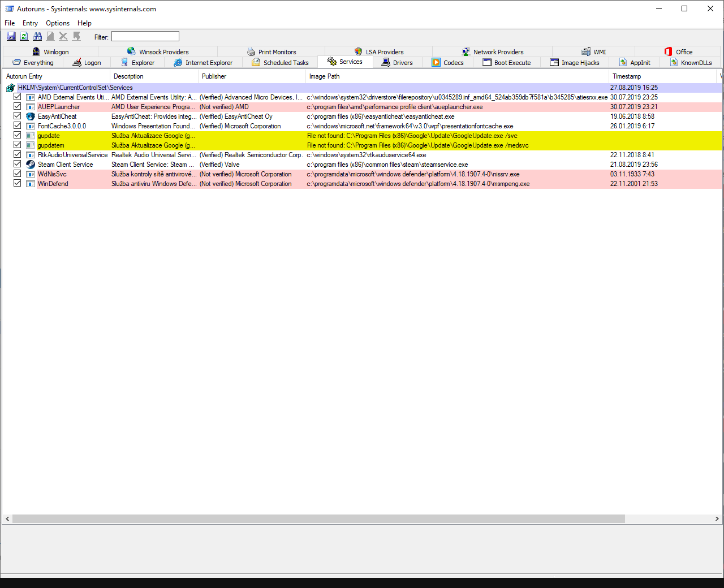Delete entry using the X toolbar icon
This screenshot has width=724, height=588.
tap(63, 36)
